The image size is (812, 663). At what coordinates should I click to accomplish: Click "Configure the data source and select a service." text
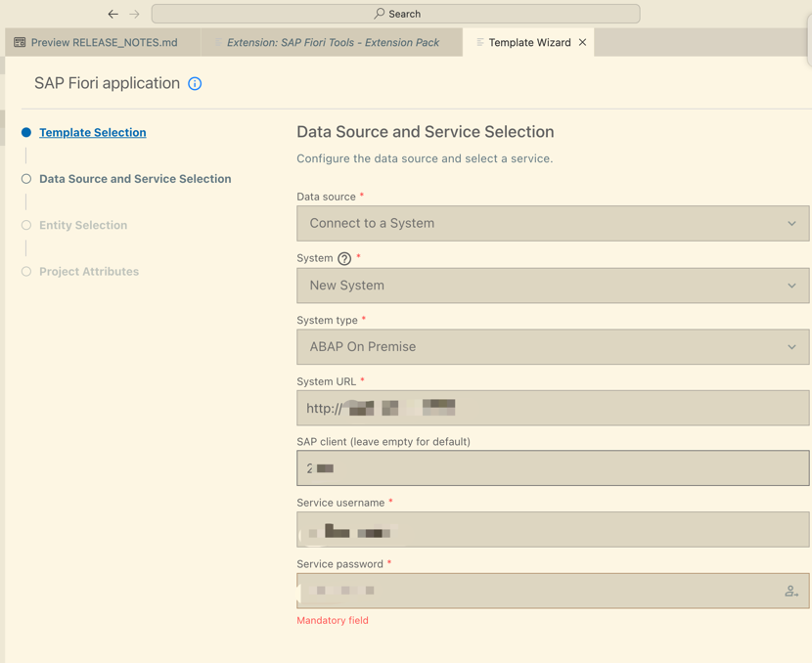(425, 158)
